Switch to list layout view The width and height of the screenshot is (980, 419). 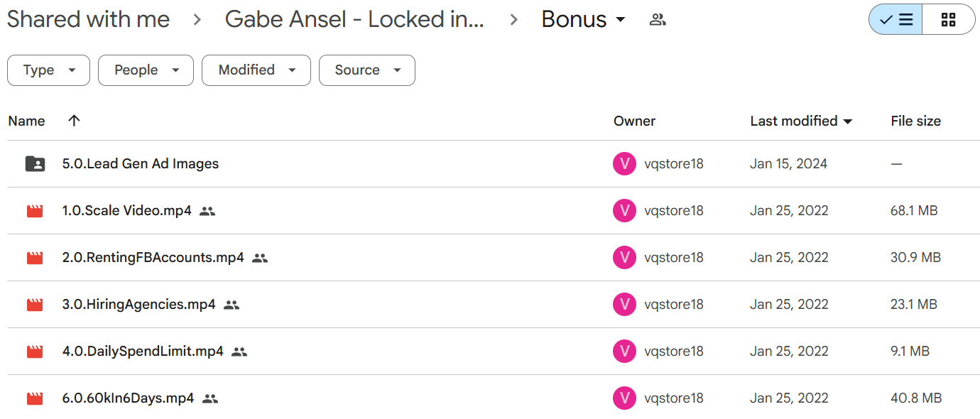click(895, 20)
